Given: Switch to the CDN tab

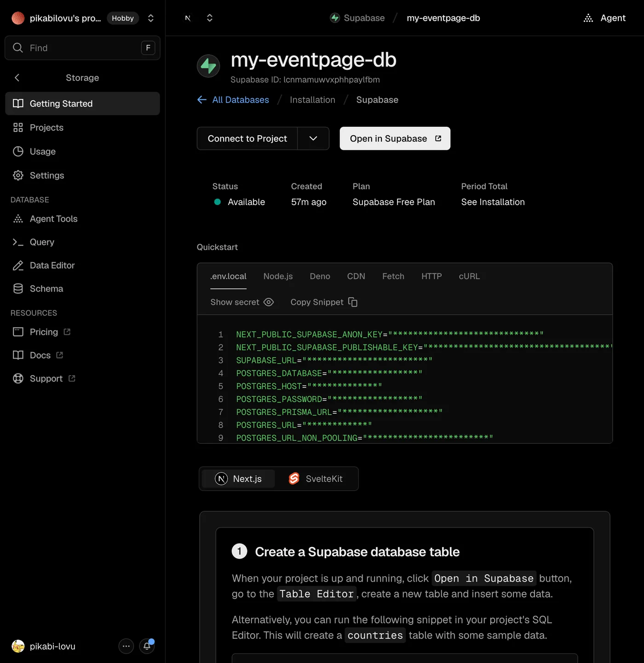Looking at the screenshot, I should coord(356,276).
